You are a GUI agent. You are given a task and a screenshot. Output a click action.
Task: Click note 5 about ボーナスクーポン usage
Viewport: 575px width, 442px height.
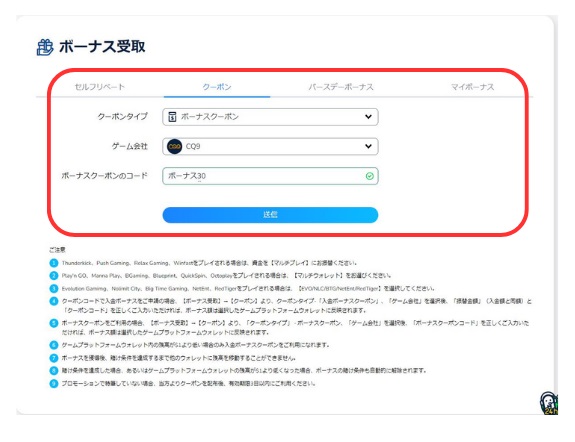tap(295, 328)
